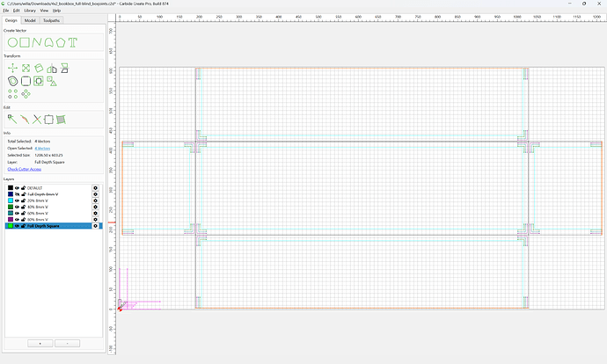
Task: Click the purple 80% 8mm V color swatch
Action: pos(11,220)
